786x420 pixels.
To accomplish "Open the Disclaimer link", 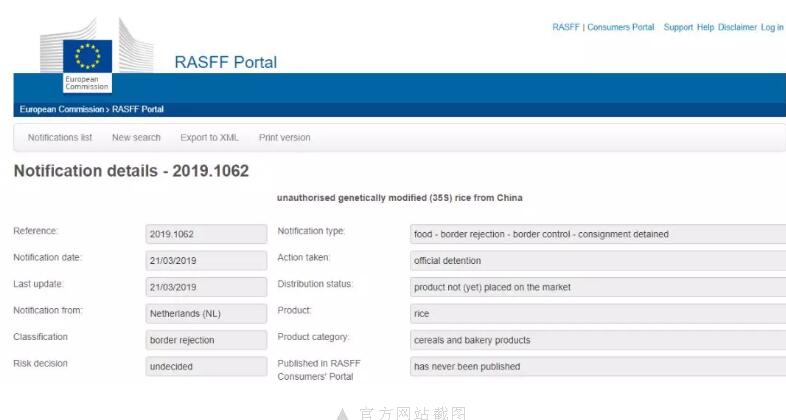I will coord(737,27).
